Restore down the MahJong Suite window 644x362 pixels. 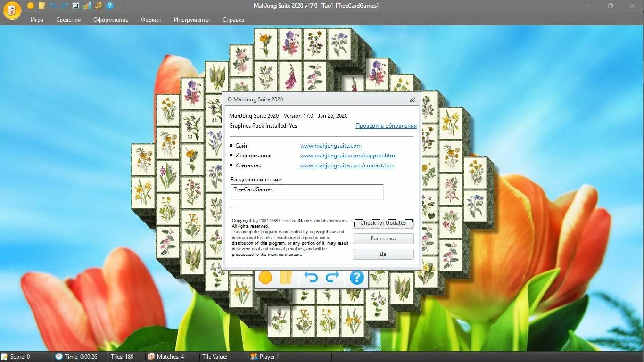coord(611,6)
